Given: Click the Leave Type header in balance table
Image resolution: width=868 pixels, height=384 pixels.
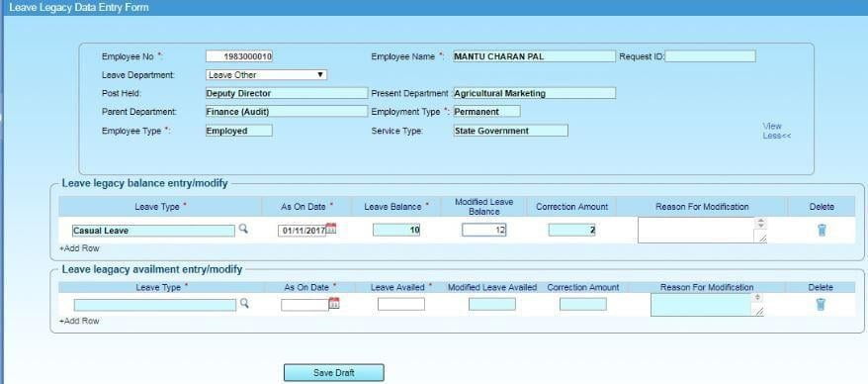Looking at the screenshot, I should pyautogui.click(x=161, y=206).
